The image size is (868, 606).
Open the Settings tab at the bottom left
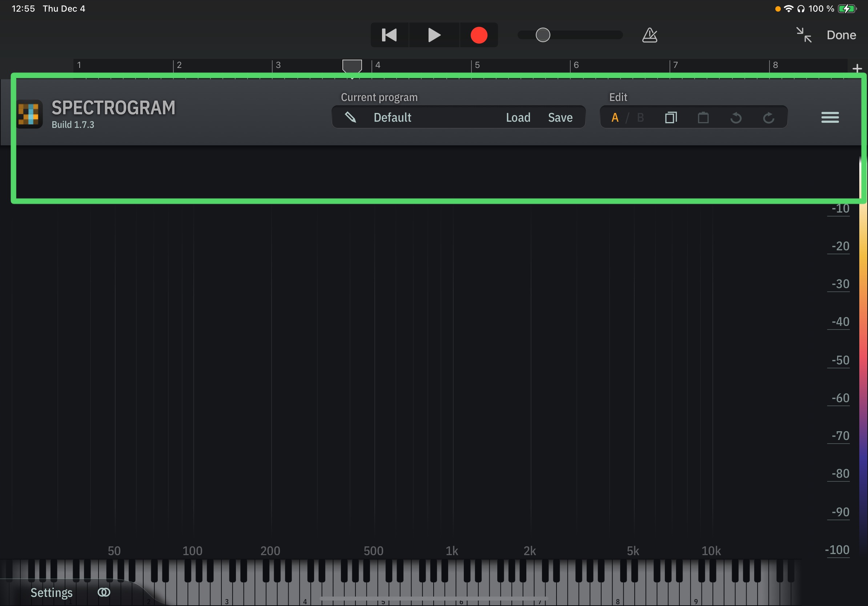pos(51,593)
